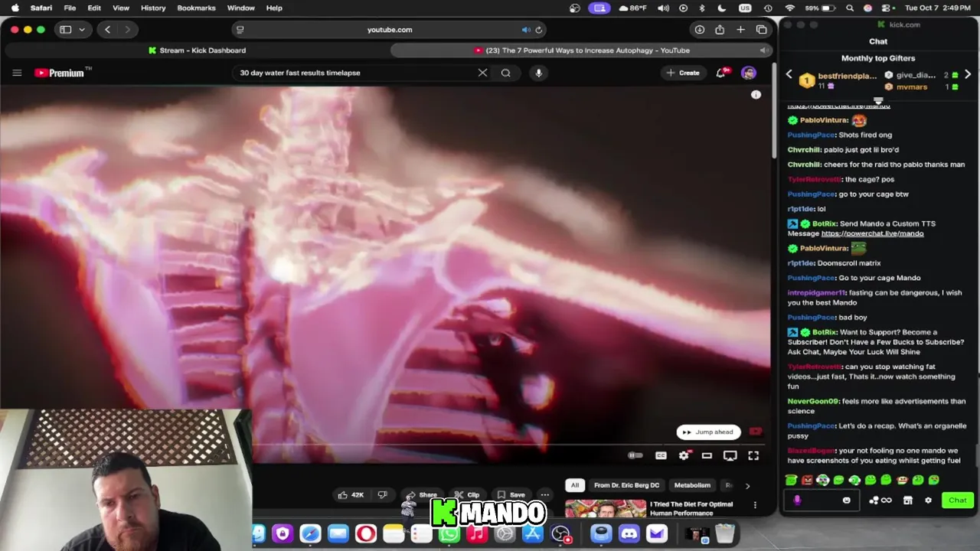Open YouTube account avatar menu
The height and width of the screenshot is (551, 980).
click(749, 73)
